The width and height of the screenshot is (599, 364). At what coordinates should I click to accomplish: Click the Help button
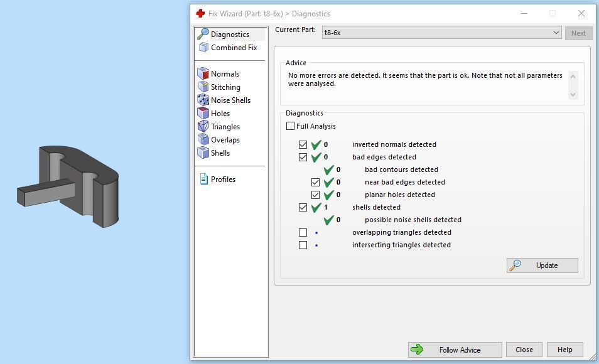pyautogui.click(x=564, y=350)
